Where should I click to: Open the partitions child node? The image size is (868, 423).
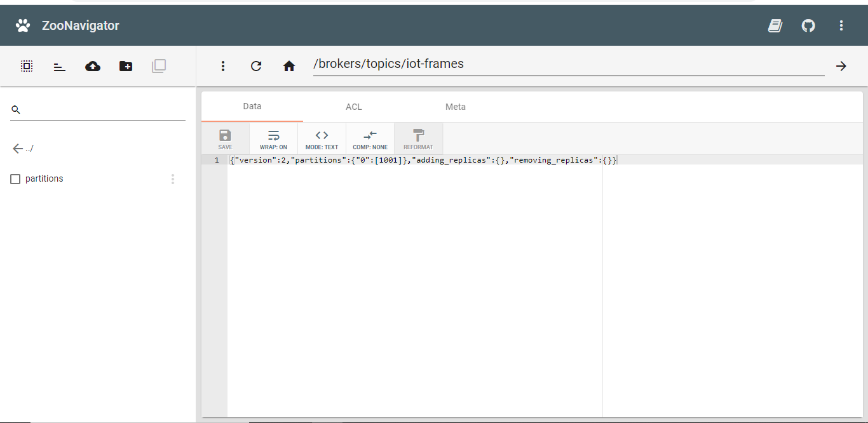click(44, 179)
